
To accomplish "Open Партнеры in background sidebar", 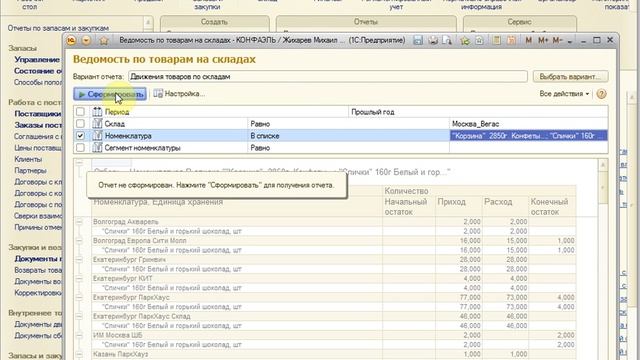I will click(x=30, y=171).
